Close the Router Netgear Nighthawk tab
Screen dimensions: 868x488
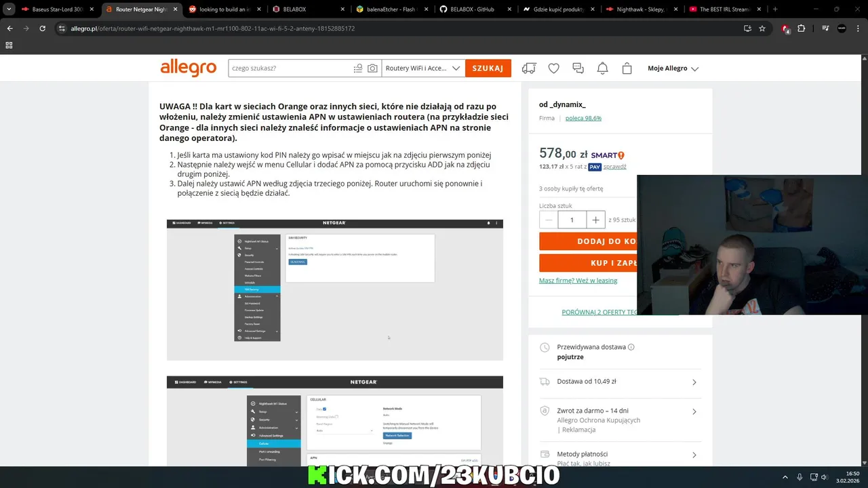(176, 9)
